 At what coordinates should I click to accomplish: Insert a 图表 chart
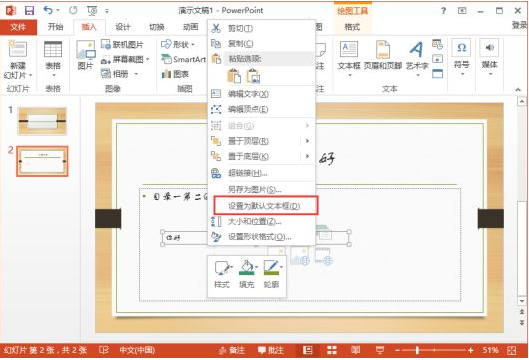coord(175,74)
